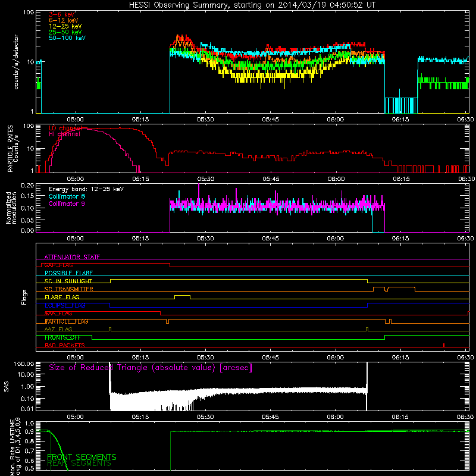Click the SC_TRANSMITTER flag label

tap(69, 289)
